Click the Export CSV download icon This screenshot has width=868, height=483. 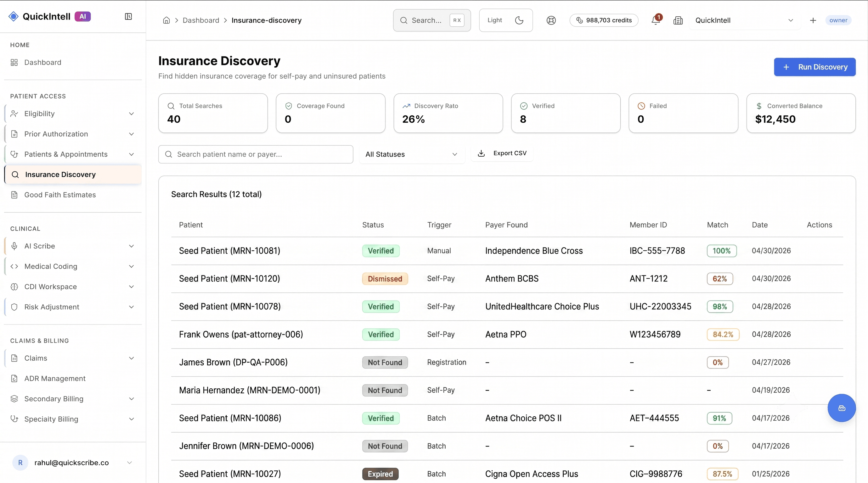pyautogui.click(x=482, y=153)
